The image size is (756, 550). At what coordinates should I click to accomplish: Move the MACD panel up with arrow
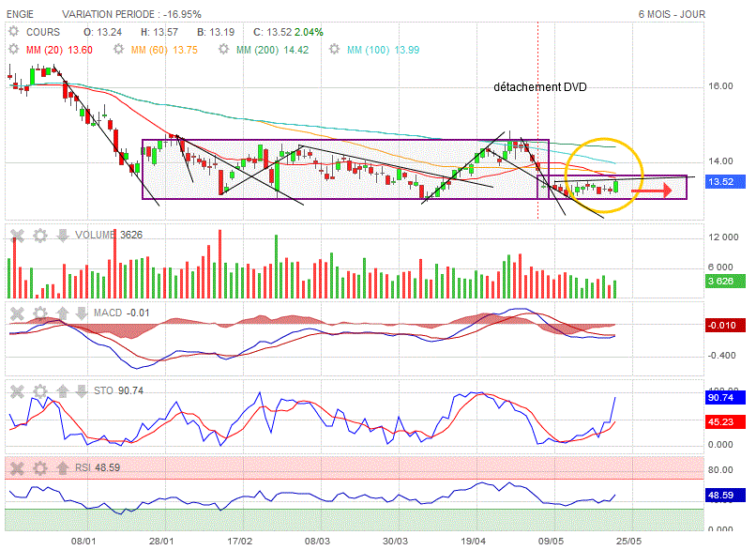(x=62, y=313)
